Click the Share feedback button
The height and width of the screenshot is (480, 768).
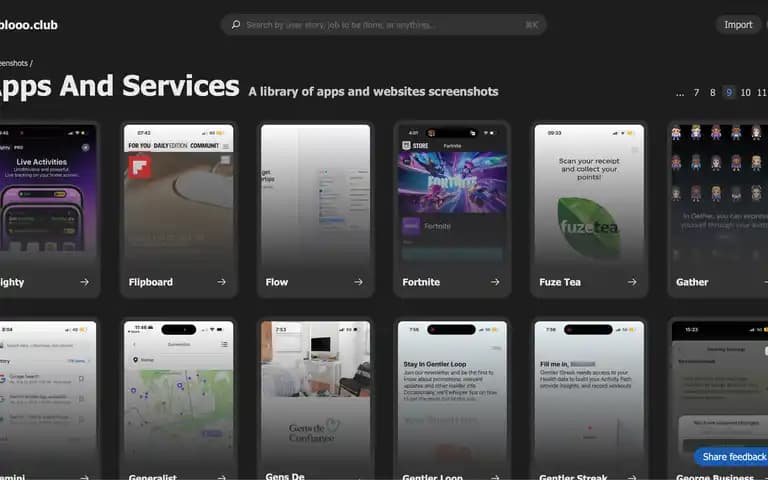[732, 456]
